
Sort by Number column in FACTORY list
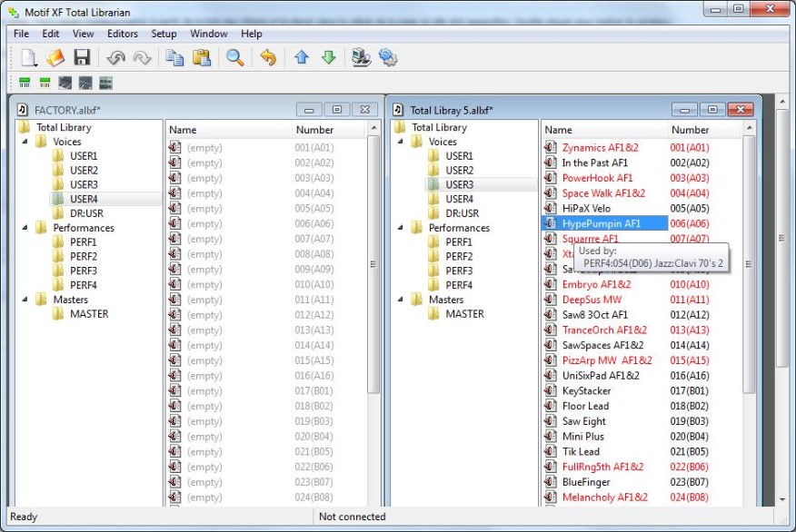point(329,130)
